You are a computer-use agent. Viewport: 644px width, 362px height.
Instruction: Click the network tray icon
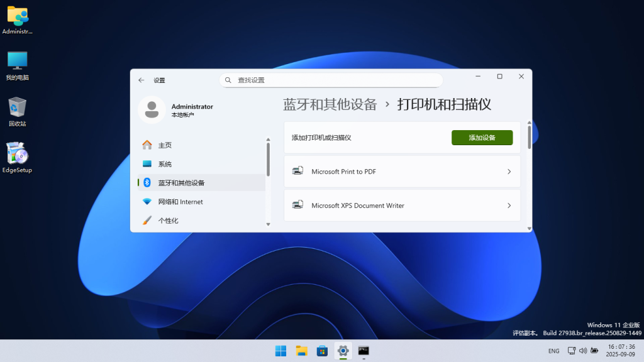coord(571,351)
